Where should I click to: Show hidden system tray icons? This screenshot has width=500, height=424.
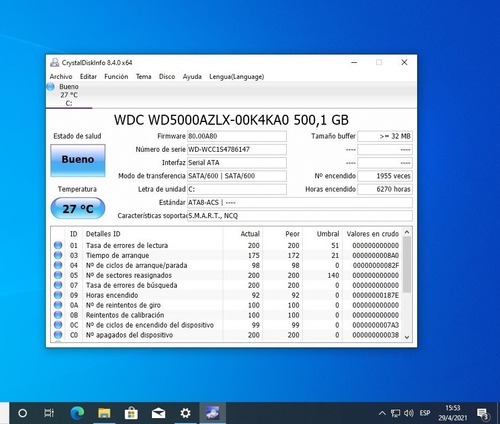(x=382, y=413)
